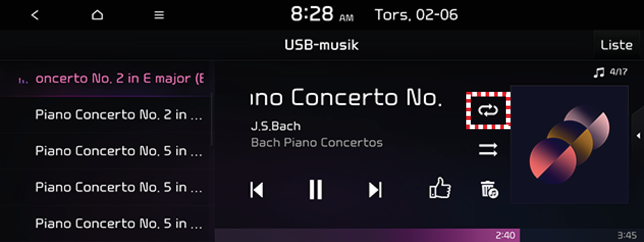Skip to the next track
The image size is (644, 242).
pos(375,189)
